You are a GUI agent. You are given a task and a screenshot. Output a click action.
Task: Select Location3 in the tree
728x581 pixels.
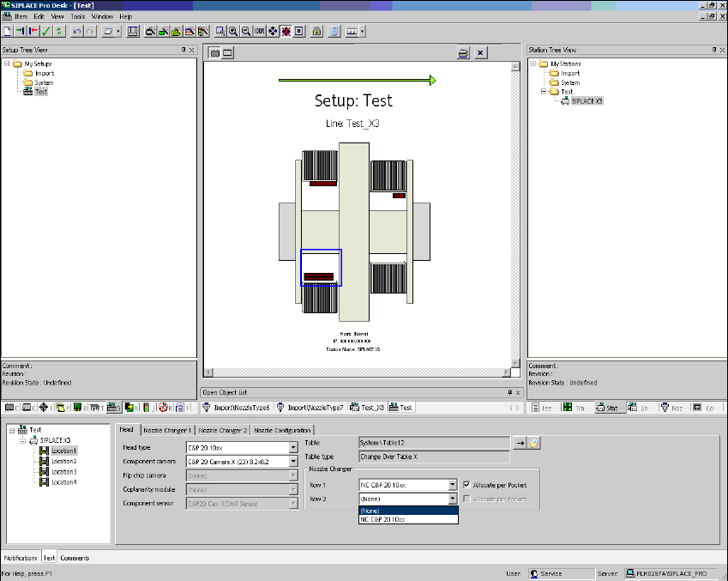pos(64,472)
